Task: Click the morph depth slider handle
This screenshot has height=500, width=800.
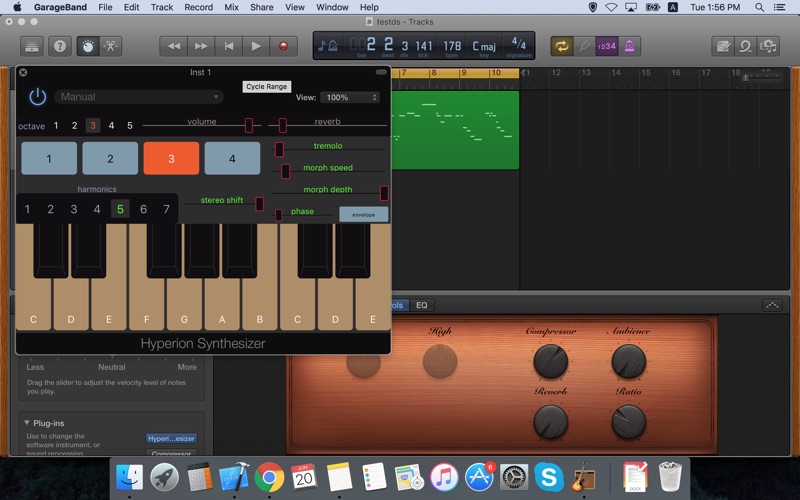Action: (384, 193)
